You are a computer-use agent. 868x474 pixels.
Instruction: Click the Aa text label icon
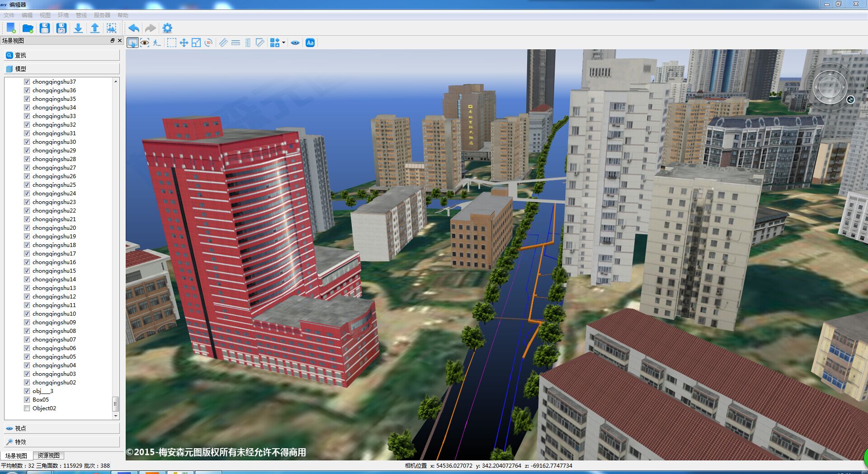(x=310, y=43)
